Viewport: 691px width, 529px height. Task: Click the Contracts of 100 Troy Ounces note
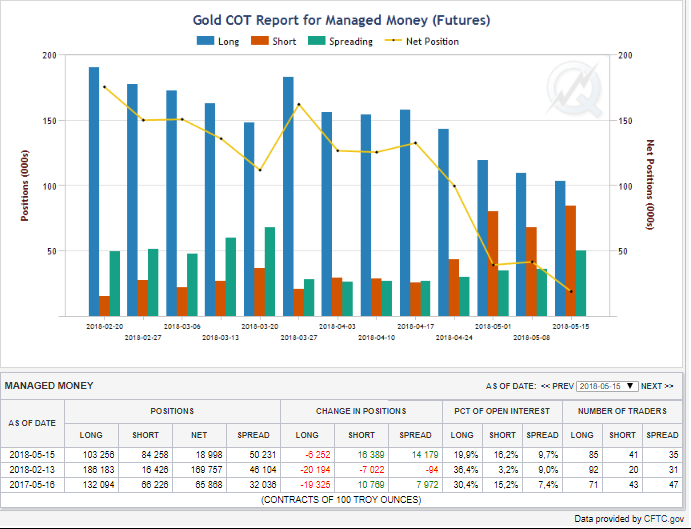click(x=341, y=500)
